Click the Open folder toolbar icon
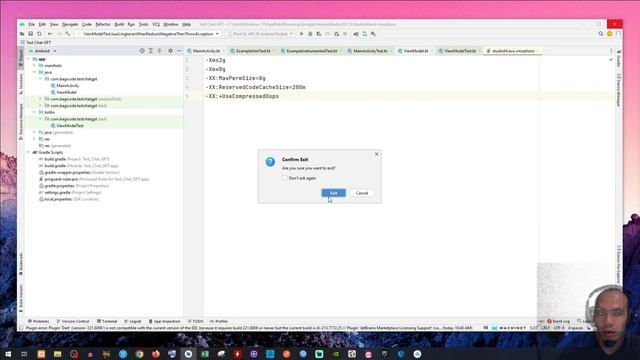Screen dimensions: 640x360 pyautogui.click(x=22, y=34)
